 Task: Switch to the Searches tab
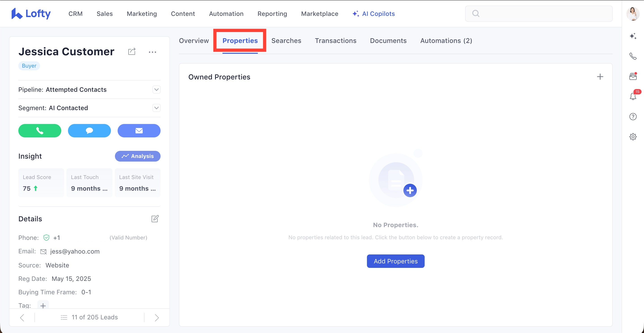tap(286, 41)
